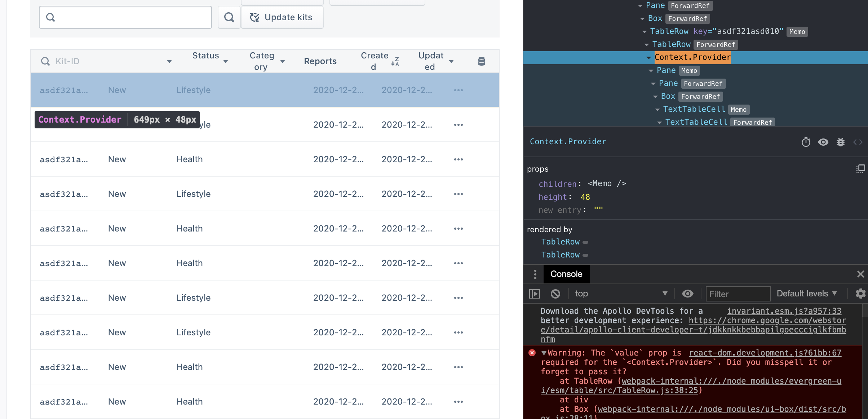Log component data with the bug icon
868x419 pixels.
click(840, 142)
